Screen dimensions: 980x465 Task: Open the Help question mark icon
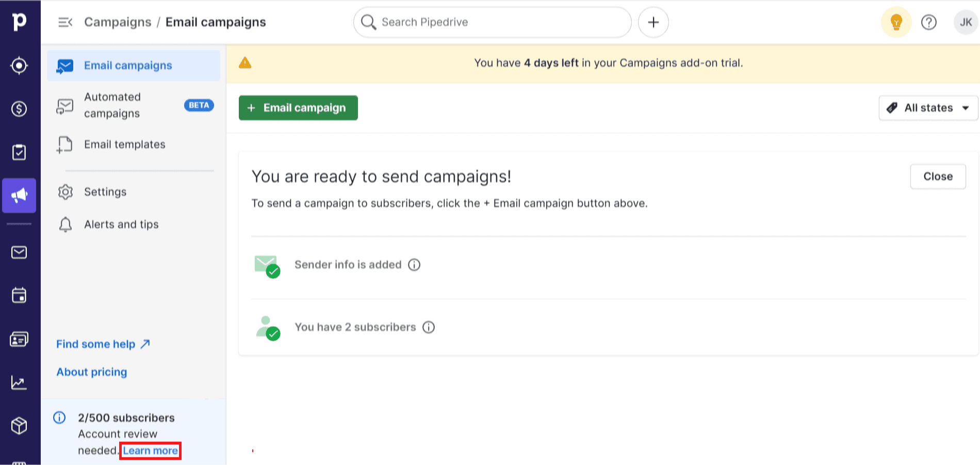(x=929, y=22)
